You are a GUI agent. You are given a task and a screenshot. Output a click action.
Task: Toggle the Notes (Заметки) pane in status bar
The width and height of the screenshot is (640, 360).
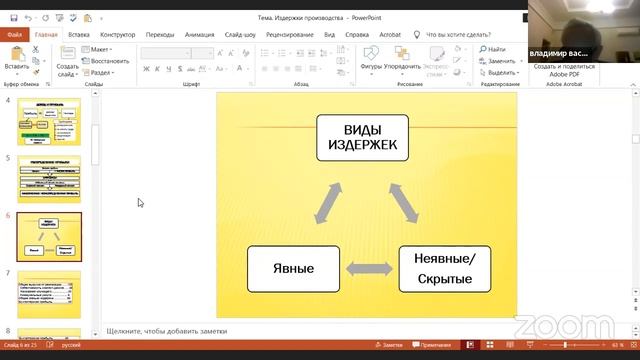(x=389, y=345)
